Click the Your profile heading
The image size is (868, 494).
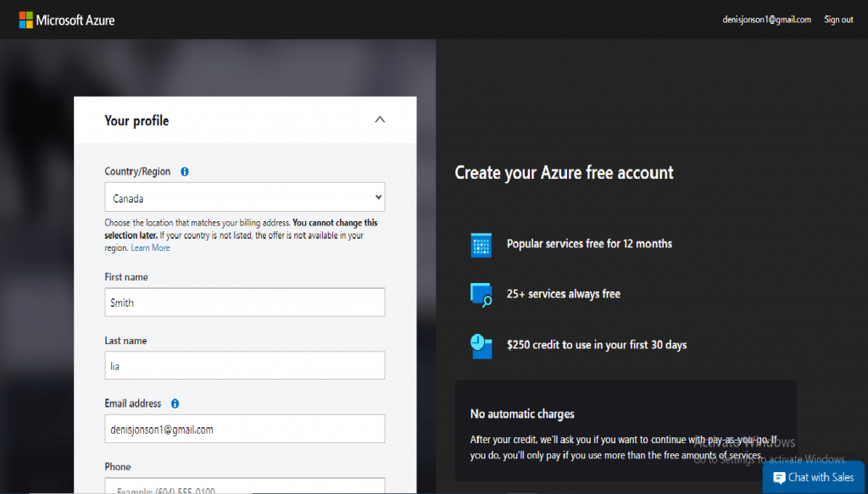(x=136, y=120)
